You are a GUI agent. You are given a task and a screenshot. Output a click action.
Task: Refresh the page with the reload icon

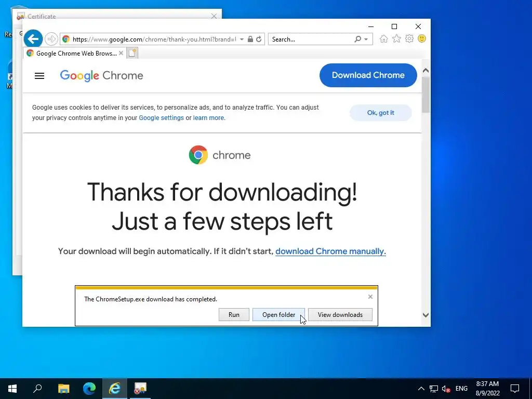[259, 39]
